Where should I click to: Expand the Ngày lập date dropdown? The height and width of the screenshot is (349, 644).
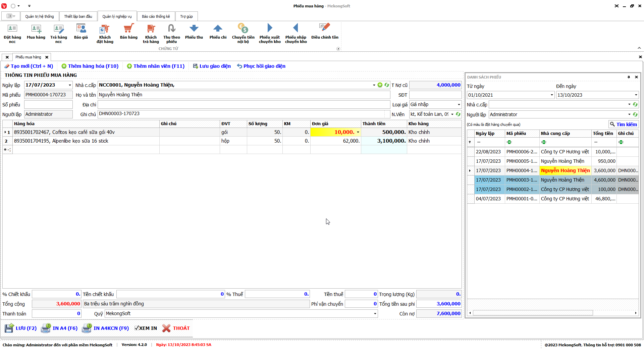pos(70,85)
